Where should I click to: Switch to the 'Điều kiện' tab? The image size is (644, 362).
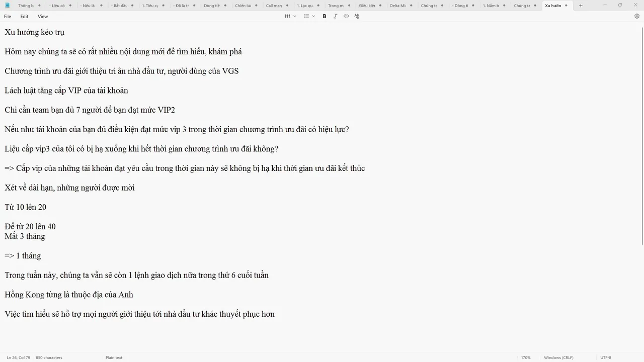click(x=367, y=6)
